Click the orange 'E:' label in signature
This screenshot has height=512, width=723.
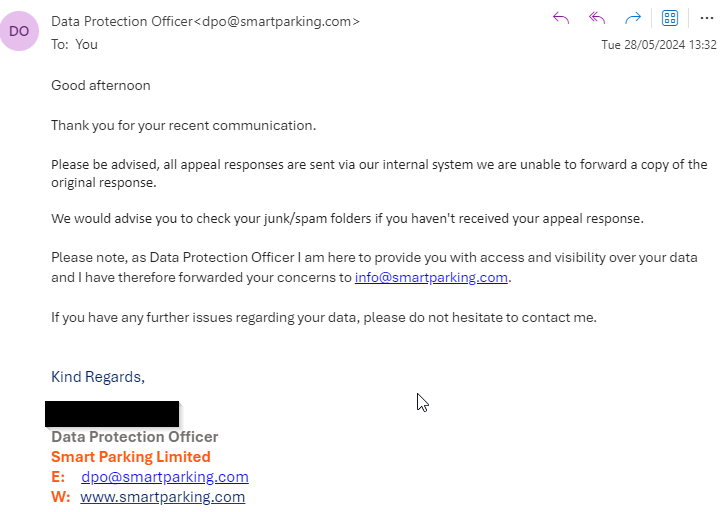pos(58,476)
